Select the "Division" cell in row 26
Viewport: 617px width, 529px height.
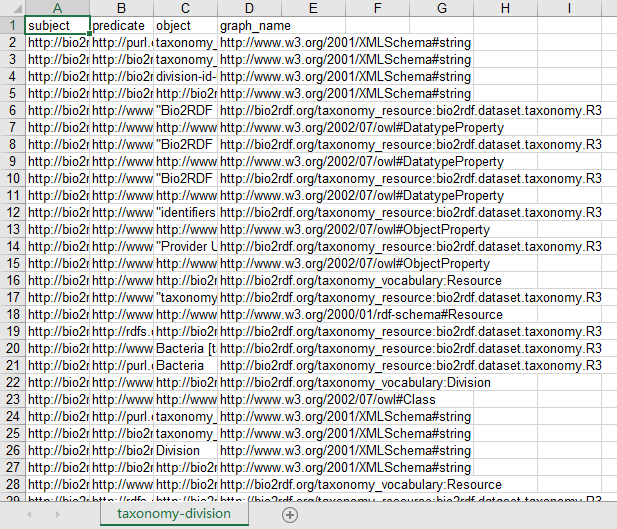pyautogui.click(x=185, y=450)
